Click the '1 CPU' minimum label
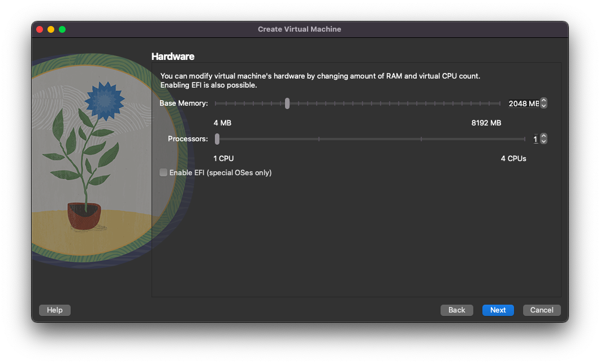This screenshot has height=364, width=600. pyautogui.click(x=223, y=158)
